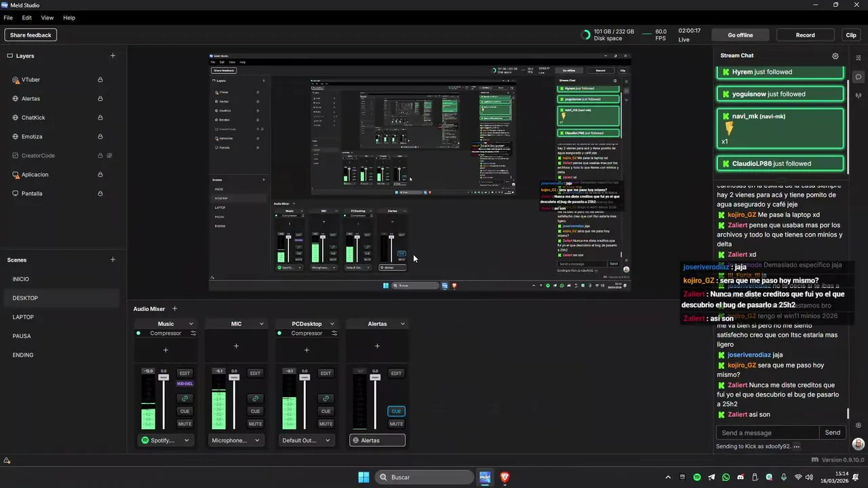Show the hidden CreatorCode layer

(109, 155)
